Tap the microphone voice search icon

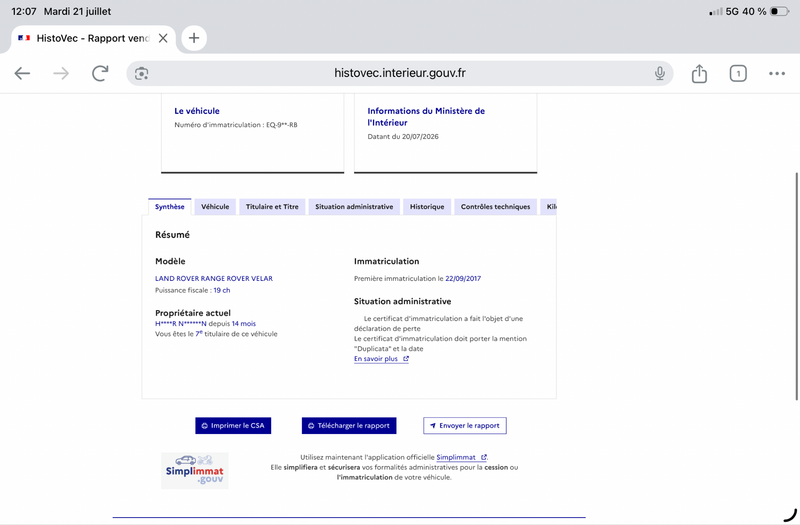(x=660, y=73)
